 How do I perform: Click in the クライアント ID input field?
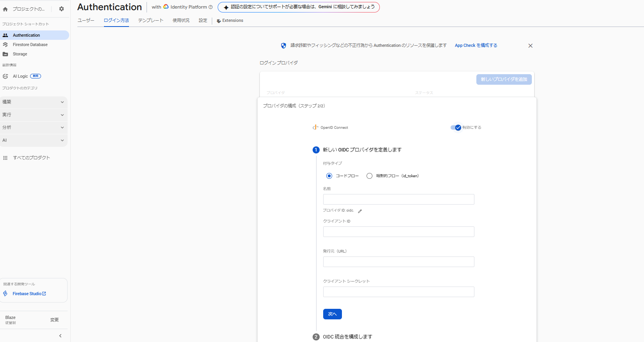tap(399, 232)
